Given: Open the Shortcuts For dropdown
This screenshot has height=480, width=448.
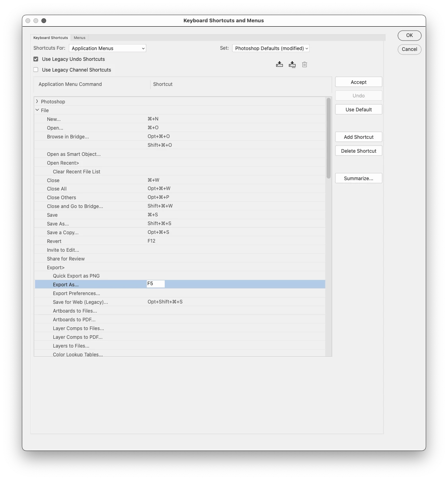Looking at the screenshot, I should point(107,48).
